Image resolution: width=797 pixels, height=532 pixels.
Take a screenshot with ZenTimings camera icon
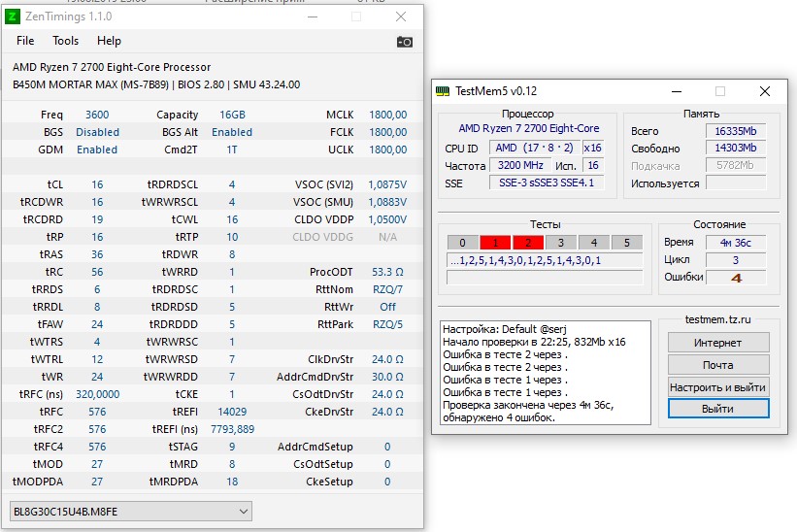tap(405, 42)
